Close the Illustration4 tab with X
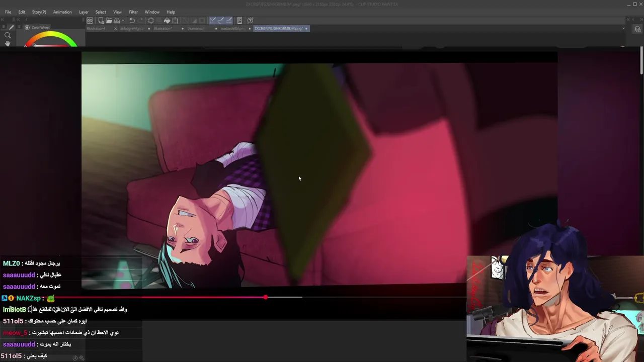This screenshot has height=362, width=644. click(x=116, y=29)
